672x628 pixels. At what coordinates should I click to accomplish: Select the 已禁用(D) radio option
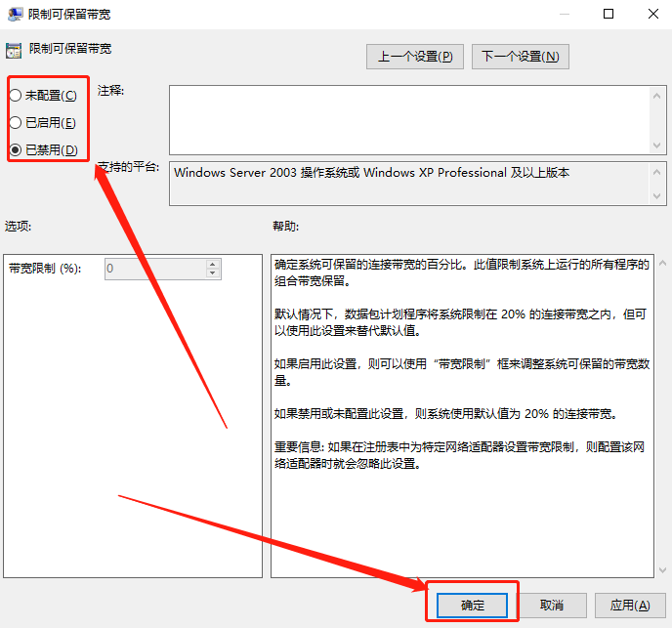(15, 149)
